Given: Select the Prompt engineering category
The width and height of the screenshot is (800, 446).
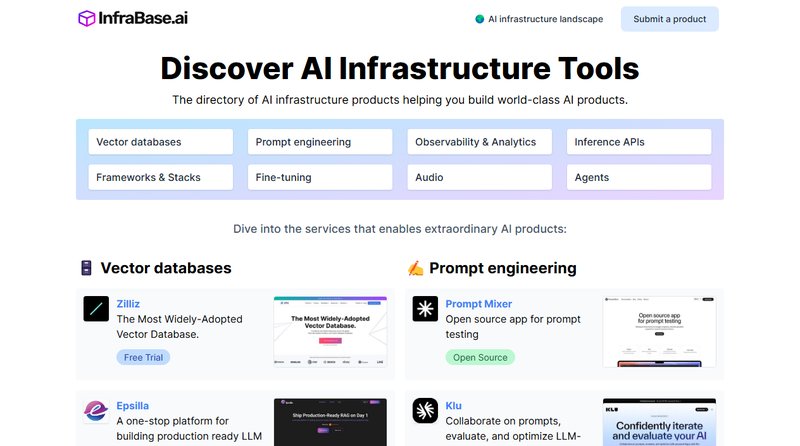Looking at the screenshot, I should [320, 142].
